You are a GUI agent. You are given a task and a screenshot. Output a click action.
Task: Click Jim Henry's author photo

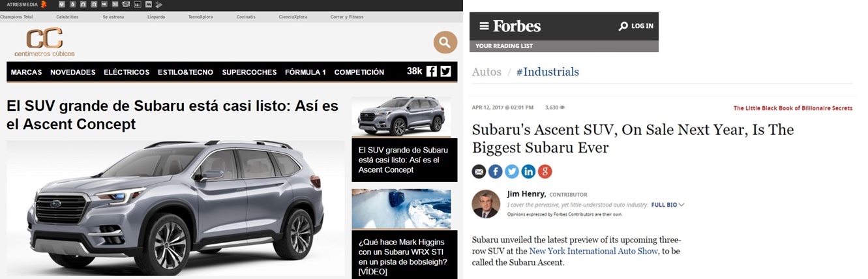pyautogui.click(x=486, y=204)
